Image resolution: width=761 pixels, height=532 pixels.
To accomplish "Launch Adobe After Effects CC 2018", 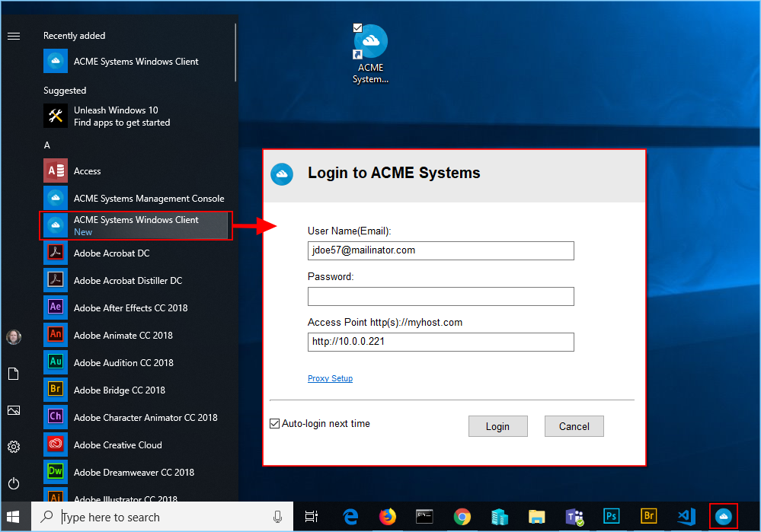I will [x=135, y=308].
